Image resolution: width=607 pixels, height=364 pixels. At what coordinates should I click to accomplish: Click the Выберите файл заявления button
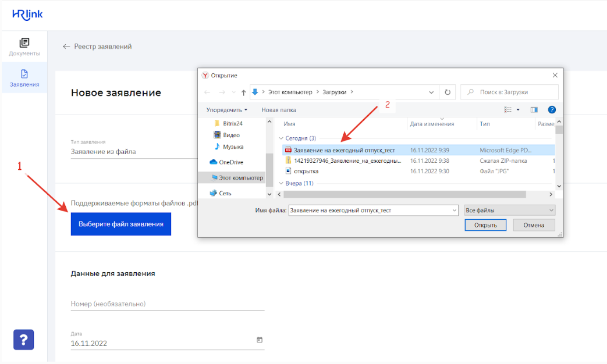pyautogui.click(x=121, y=224)
